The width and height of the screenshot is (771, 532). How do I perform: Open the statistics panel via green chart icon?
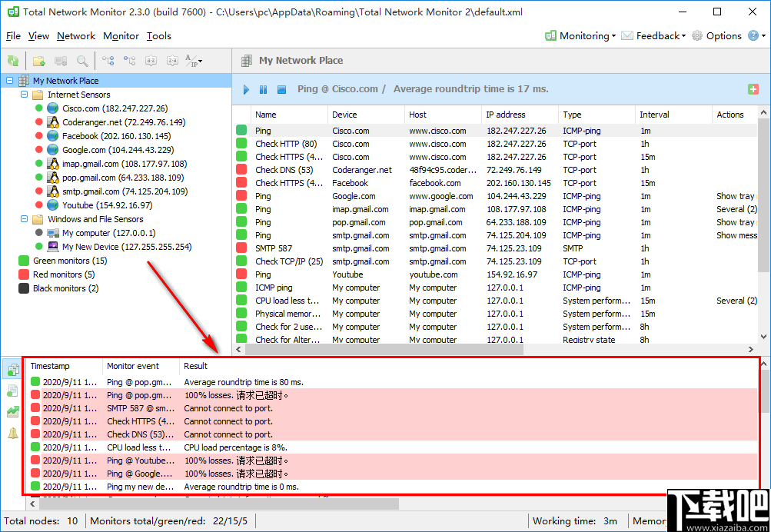(13, 411)
